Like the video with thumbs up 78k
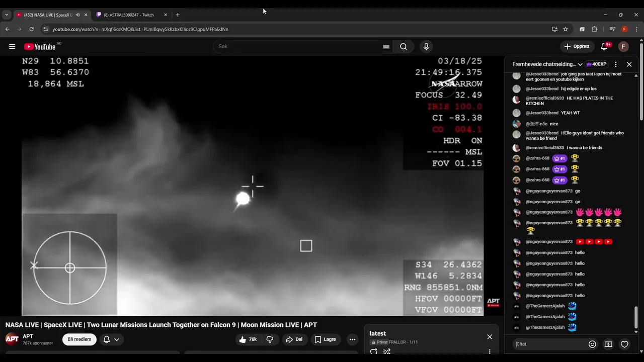 (x=248, y=339)
